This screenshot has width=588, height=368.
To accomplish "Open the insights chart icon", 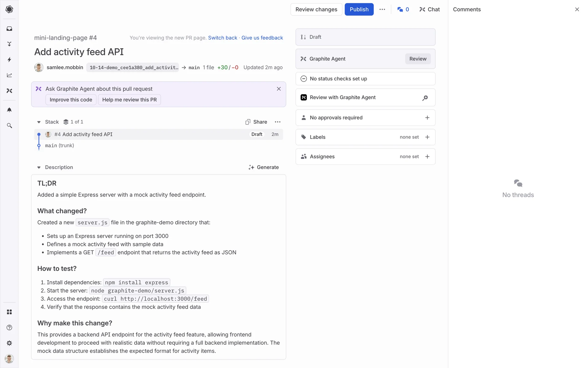I will point(9,75).
